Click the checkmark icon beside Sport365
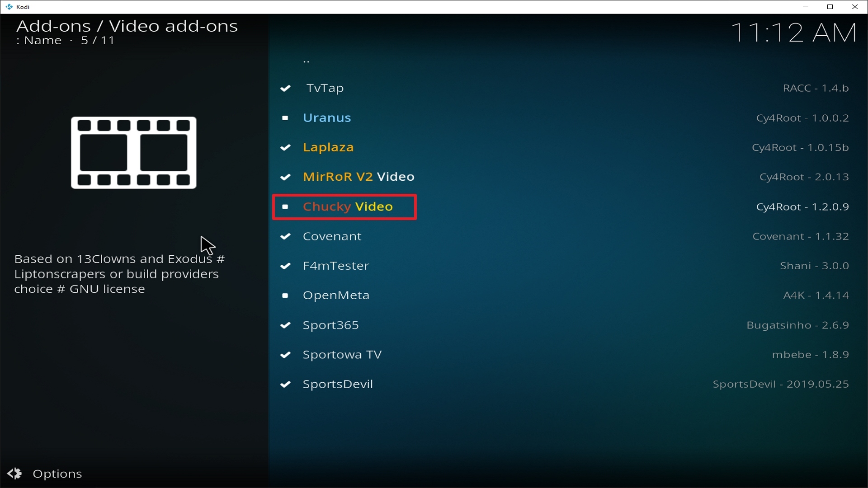The image size is (868, 488). coord(285,325)
